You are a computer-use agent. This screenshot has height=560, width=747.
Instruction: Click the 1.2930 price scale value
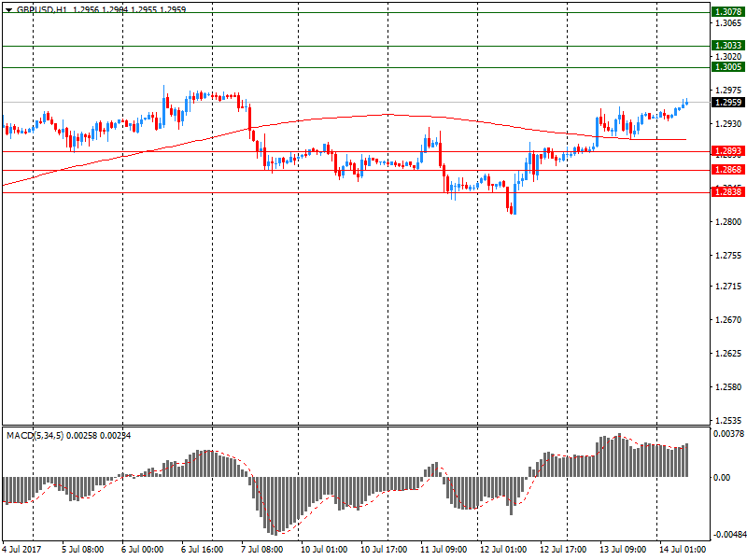tap(728, 124)
